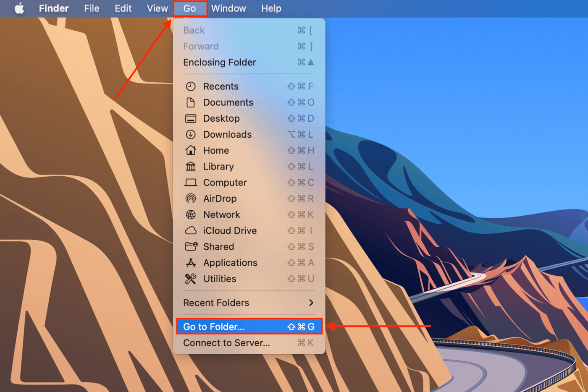Click the Network globe icon
Viewport: 588px width, 392px height.
pyautogui.click(x=191, y=214)
